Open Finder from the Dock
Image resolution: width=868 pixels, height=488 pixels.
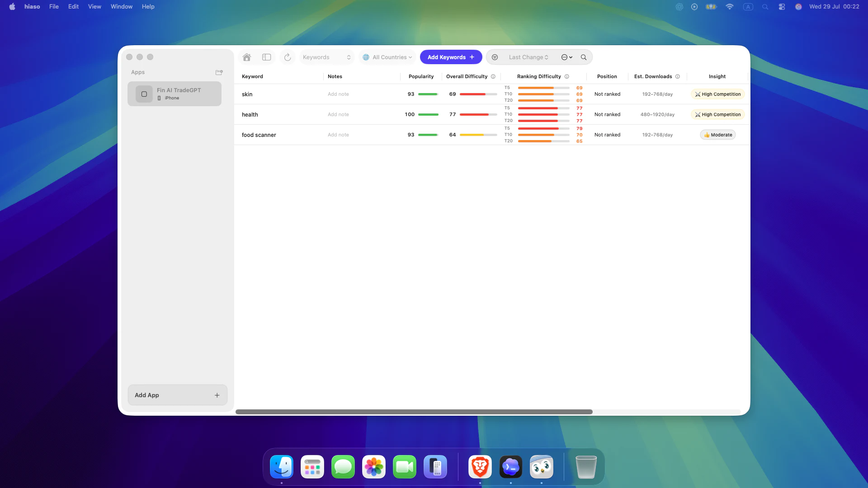tap(282, 467)
